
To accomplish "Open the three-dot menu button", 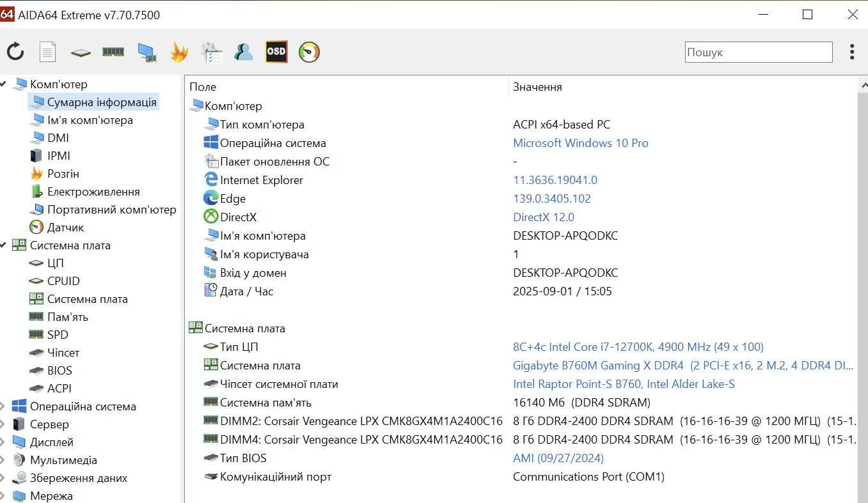I will point(851,52).
